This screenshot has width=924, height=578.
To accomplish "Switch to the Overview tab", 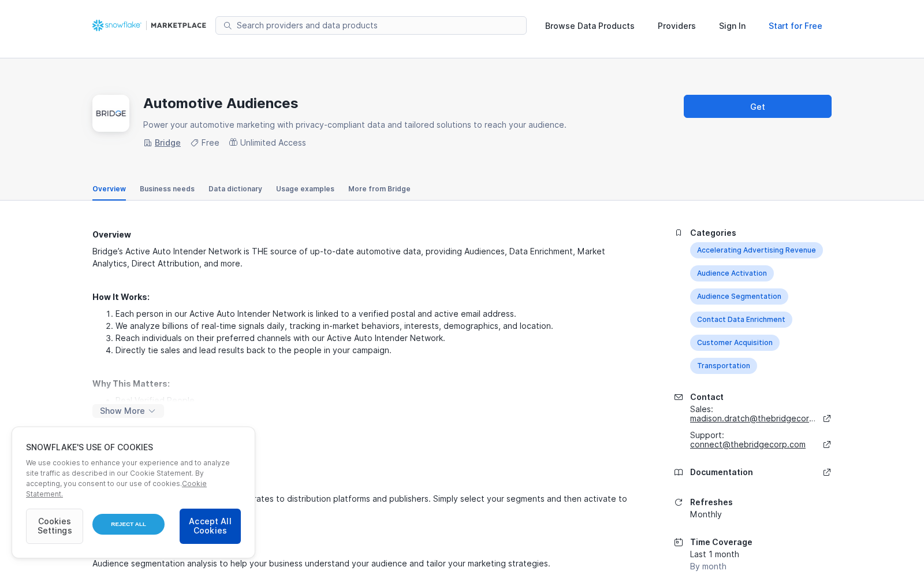I will [109, 189].
